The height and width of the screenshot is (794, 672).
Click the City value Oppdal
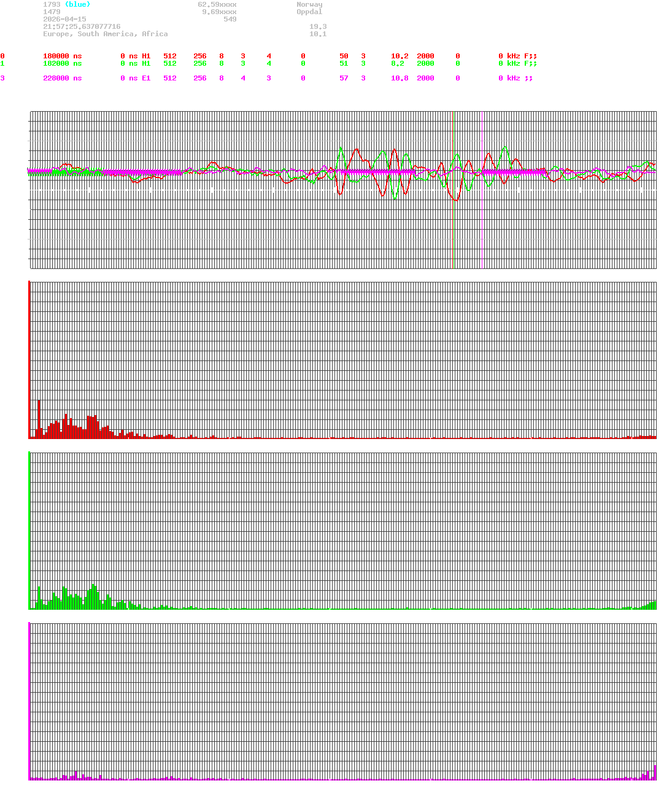pos(309,12)
